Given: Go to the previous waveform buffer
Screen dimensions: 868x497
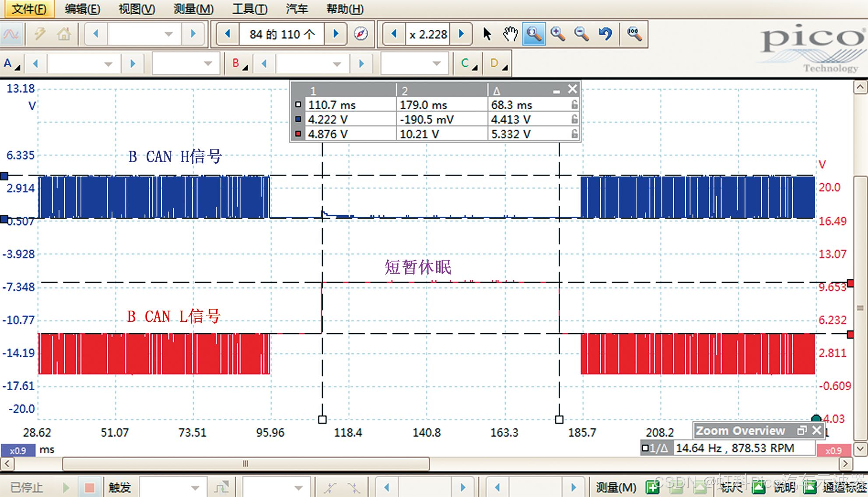Looking at the screenshot, I should pyautogui.click(x=227, y=34).
